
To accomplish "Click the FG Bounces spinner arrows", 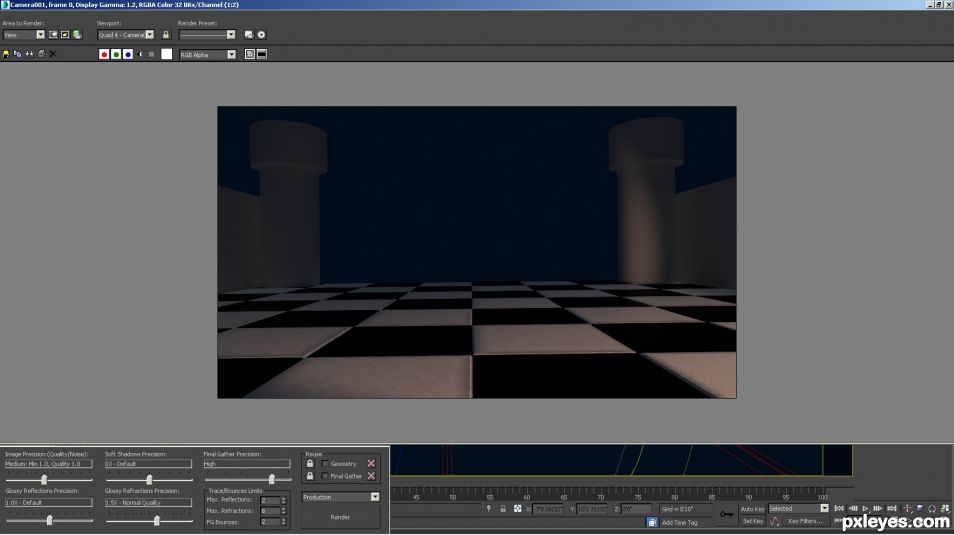I will (x=284, y=522).
